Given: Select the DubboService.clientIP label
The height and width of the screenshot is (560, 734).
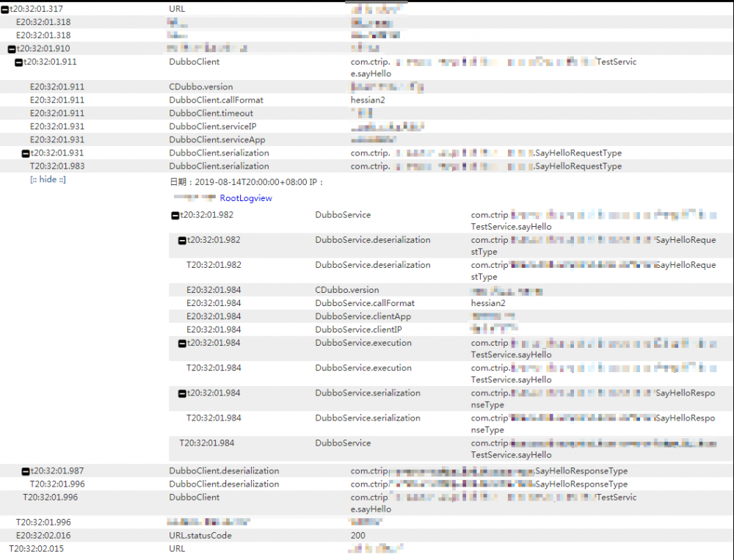Looking at the screenshot, I should [358, 329].
